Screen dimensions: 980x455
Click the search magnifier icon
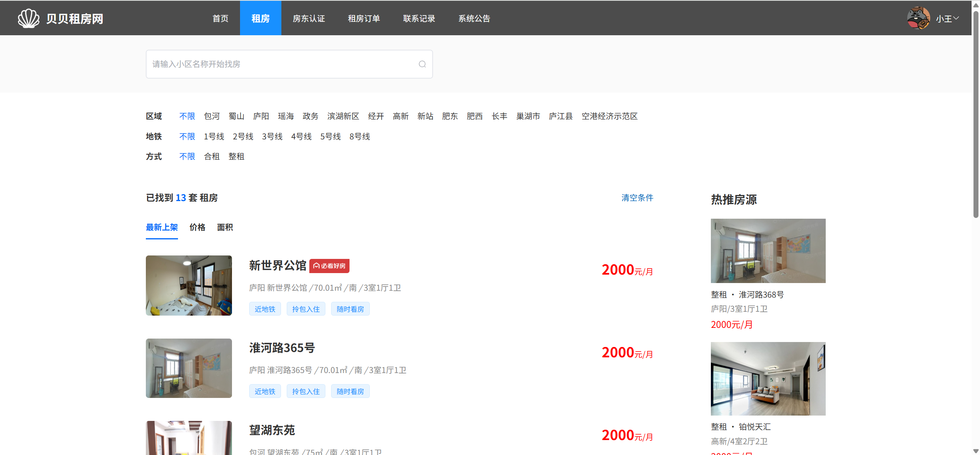coord(422,64)
